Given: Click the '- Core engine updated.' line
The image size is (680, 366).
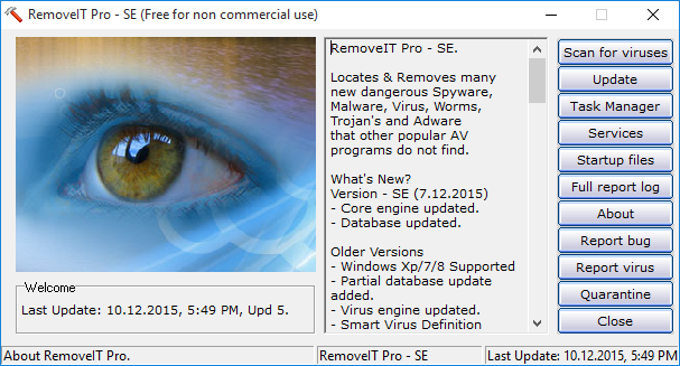Looking at the screenshot, I should click(405, 208).
